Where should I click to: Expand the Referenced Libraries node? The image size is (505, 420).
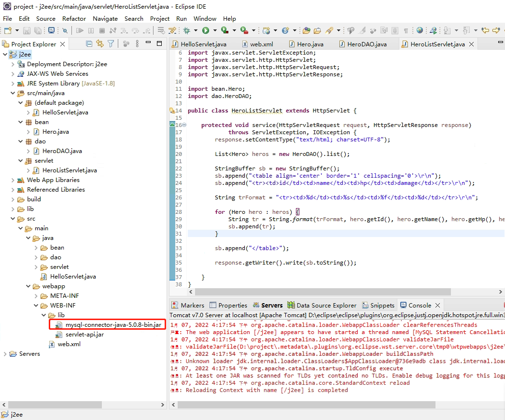tap(13, 190)
